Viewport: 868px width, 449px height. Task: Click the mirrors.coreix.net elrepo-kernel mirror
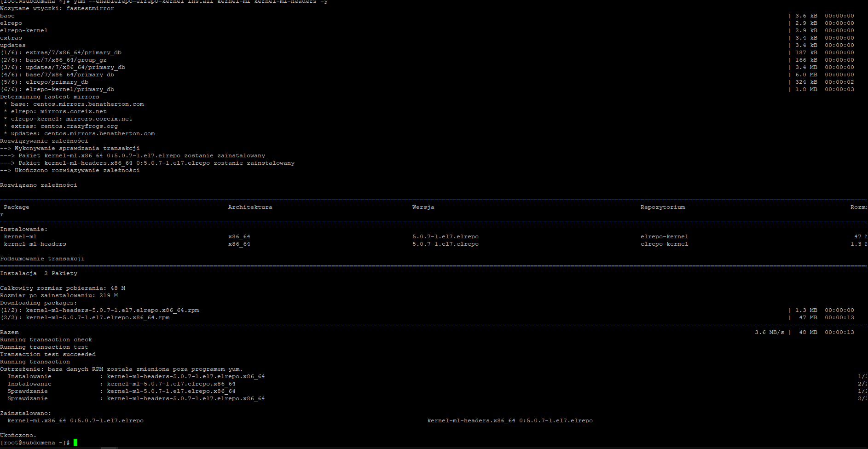[99, 119]
